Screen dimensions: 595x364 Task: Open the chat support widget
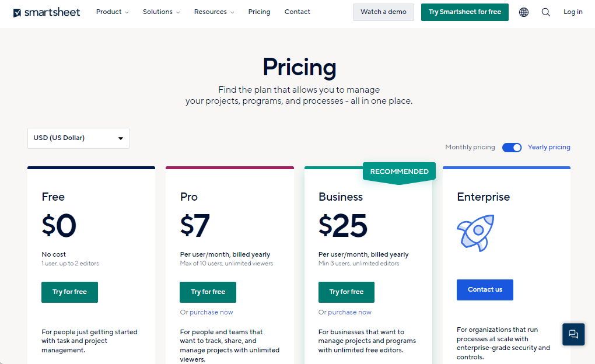coord(573,334)
